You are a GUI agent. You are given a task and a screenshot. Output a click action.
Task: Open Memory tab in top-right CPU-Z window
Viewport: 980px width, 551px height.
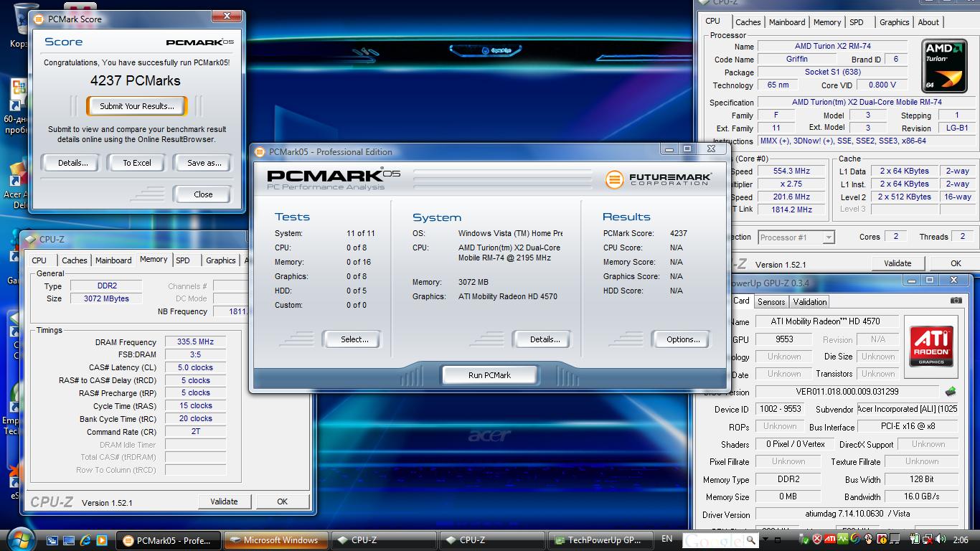pos(827,22)
